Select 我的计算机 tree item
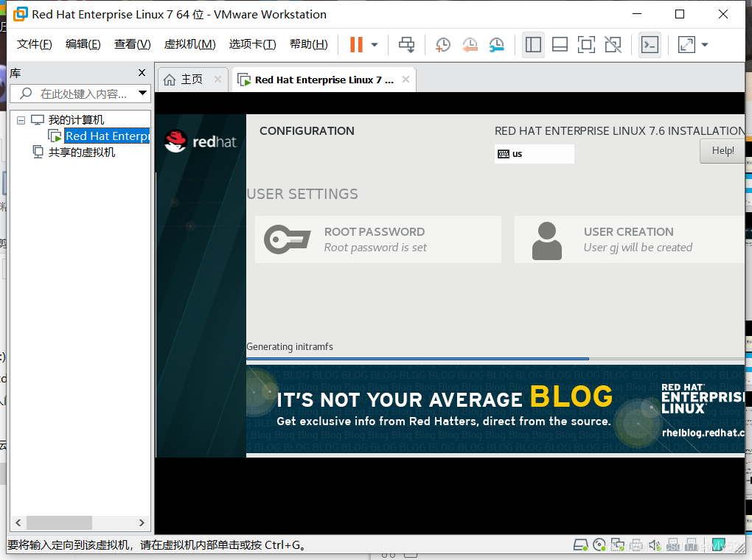The width and height of the screenshot is (752, 560). coord(76,120)
